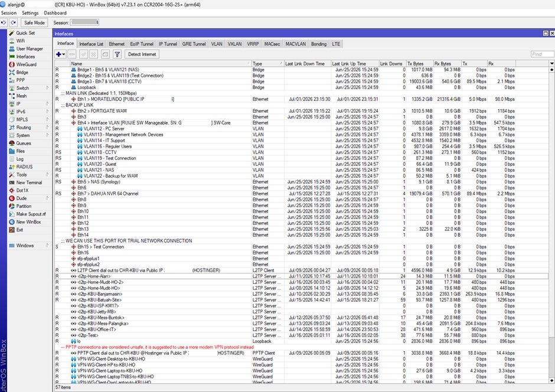This screenshot has width=555, height=392.
Task: Click the Detect Internet button
Action: pyautogui.click(x=142, y=54)
